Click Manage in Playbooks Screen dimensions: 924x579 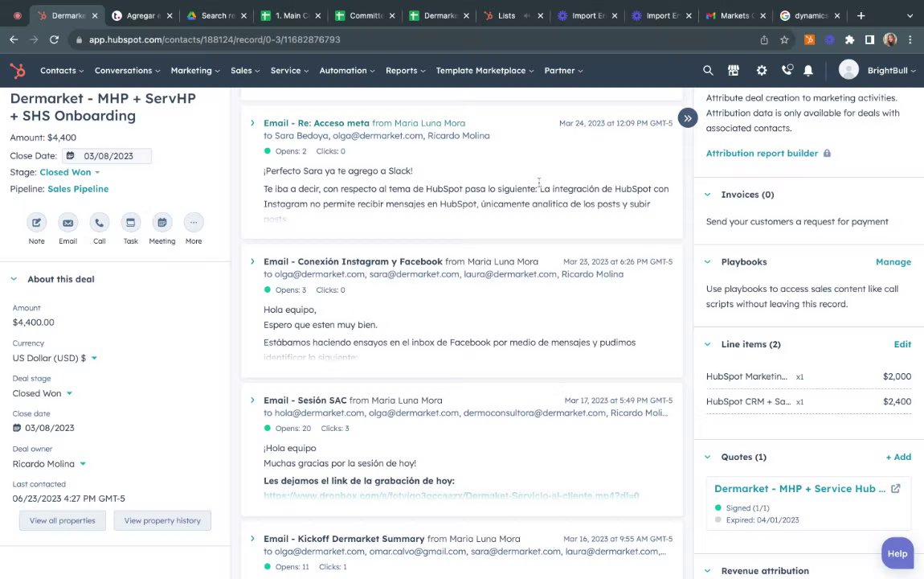(893, 262)
